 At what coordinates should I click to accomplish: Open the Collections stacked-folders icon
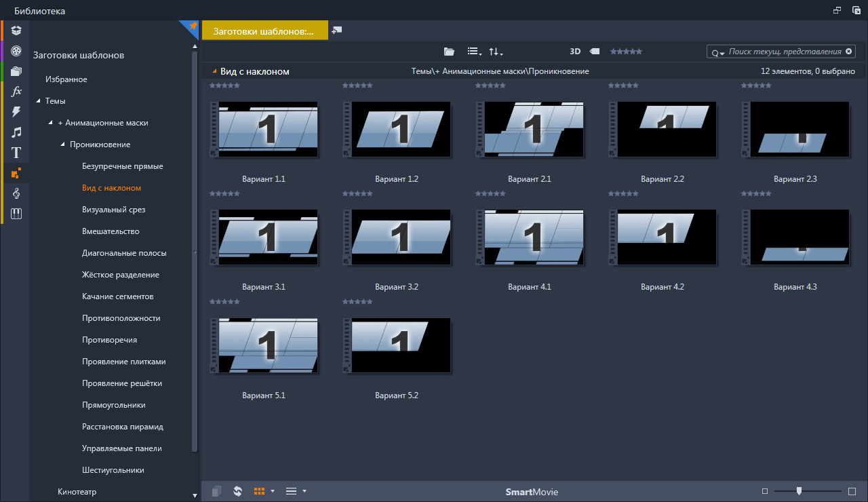tap(16, 71)
